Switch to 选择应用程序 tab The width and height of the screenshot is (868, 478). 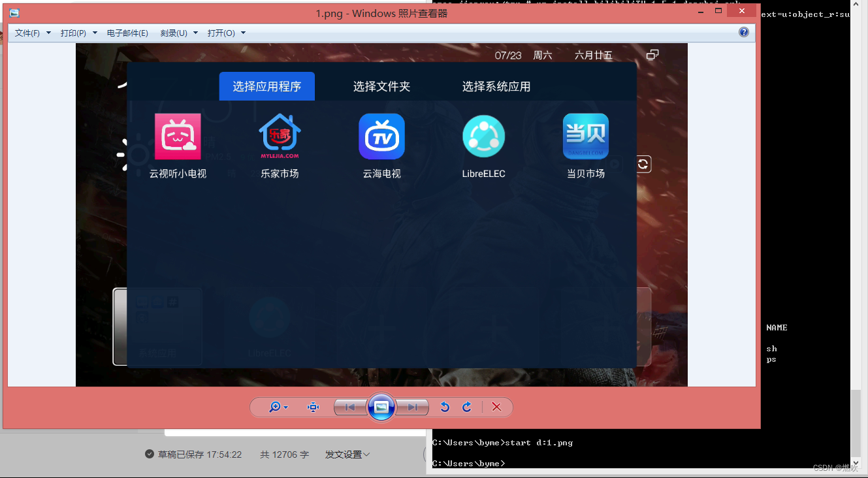(266, 86)
